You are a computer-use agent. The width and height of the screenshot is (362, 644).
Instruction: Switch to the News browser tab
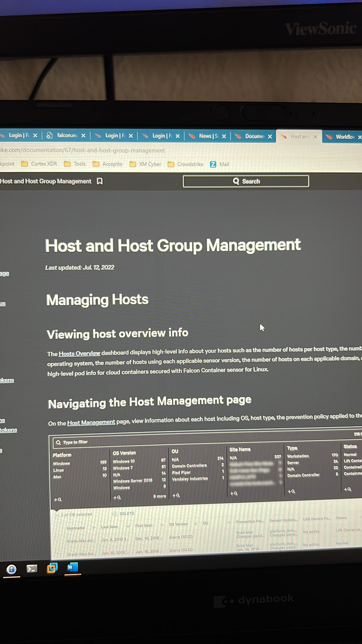point(207,136)
